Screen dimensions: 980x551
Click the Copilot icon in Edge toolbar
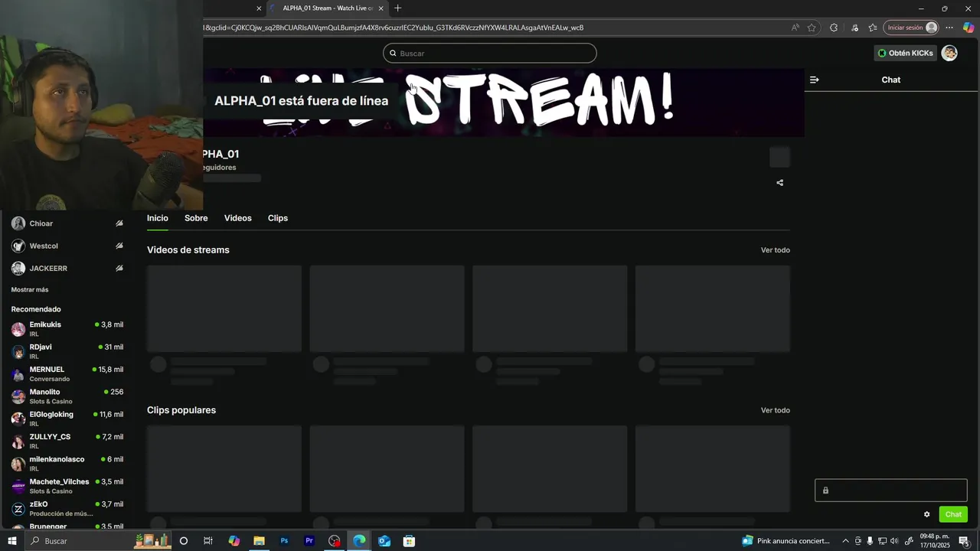click(x=969, y=28)
